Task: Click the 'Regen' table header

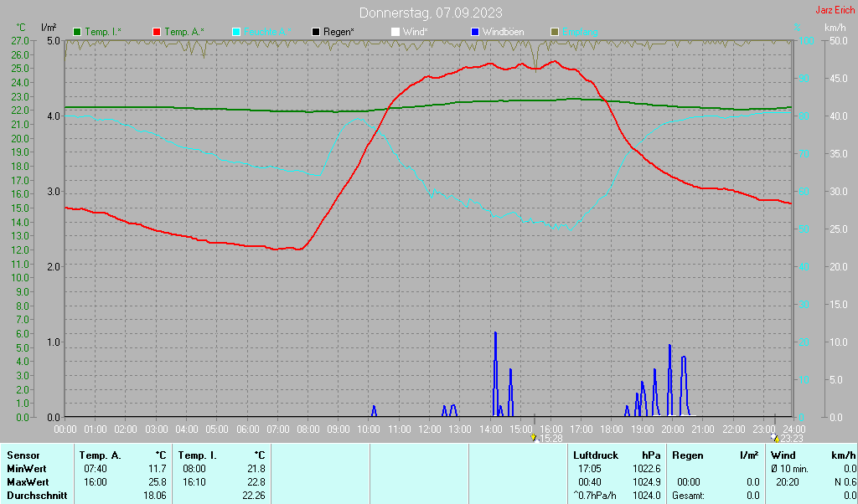Action: pyautogui.click(x=687, y=455)
